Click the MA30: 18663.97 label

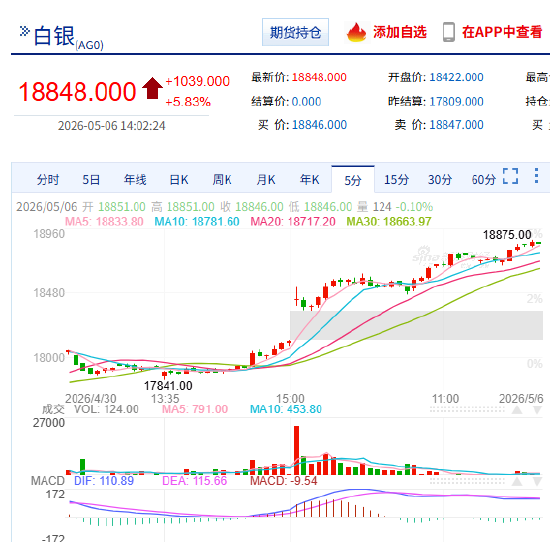pyautogui.click(x=389, y=222)
